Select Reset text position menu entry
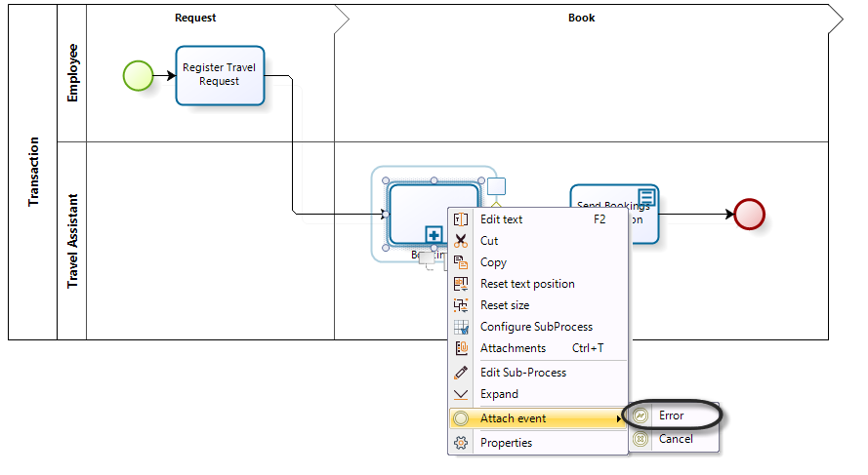The height and width of the screenshot is (475, 868). pyautogui.click(x=527, y=284)
